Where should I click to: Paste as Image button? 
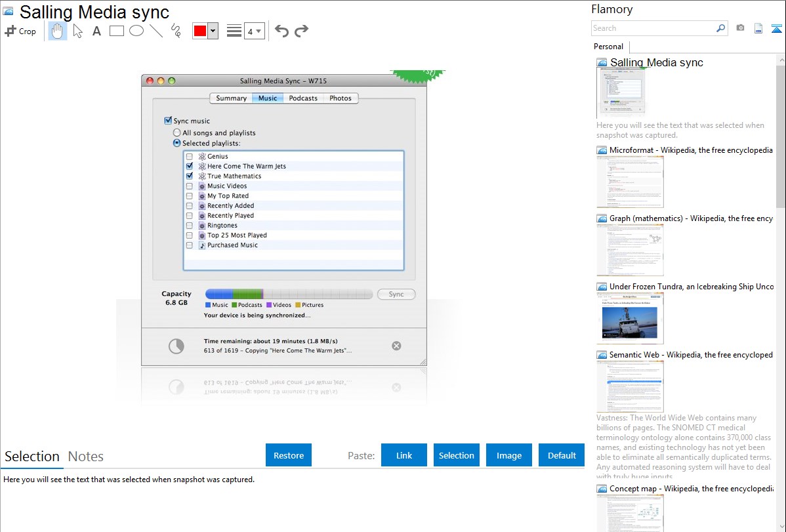(508, 455)
